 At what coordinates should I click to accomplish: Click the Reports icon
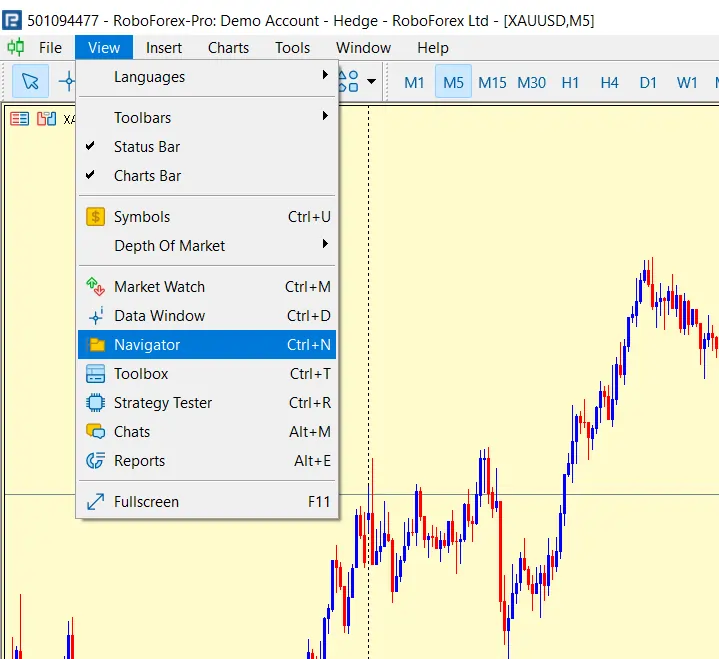click(95, 460)
